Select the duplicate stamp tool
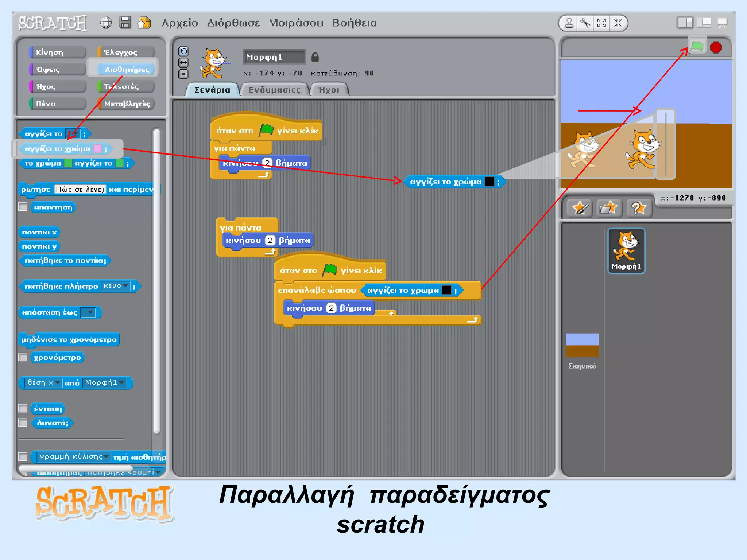Image resolution: width=747 pixels, height=560 pixels. 569,23
